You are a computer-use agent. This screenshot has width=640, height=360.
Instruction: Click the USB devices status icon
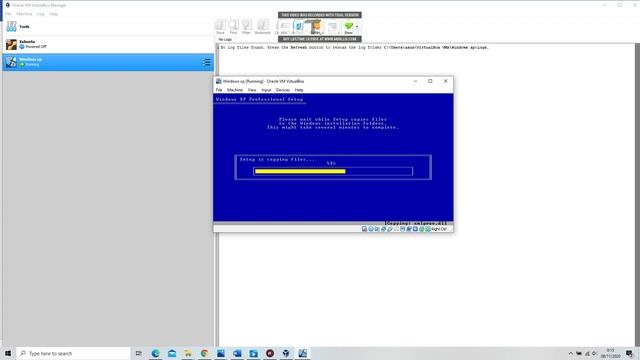[x=390, y=229]
